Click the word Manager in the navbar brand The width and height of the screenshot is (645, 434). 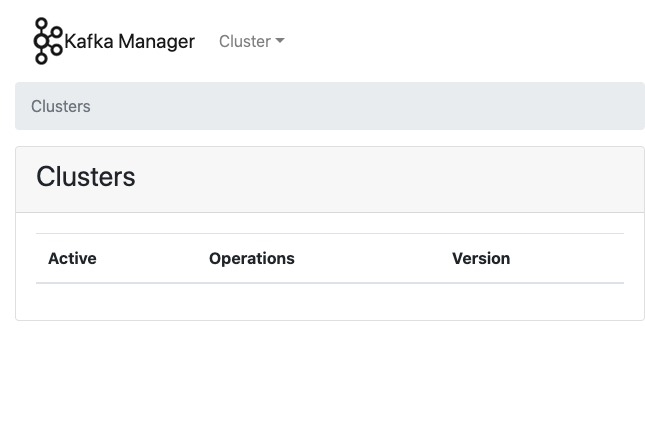pos(156,41)
